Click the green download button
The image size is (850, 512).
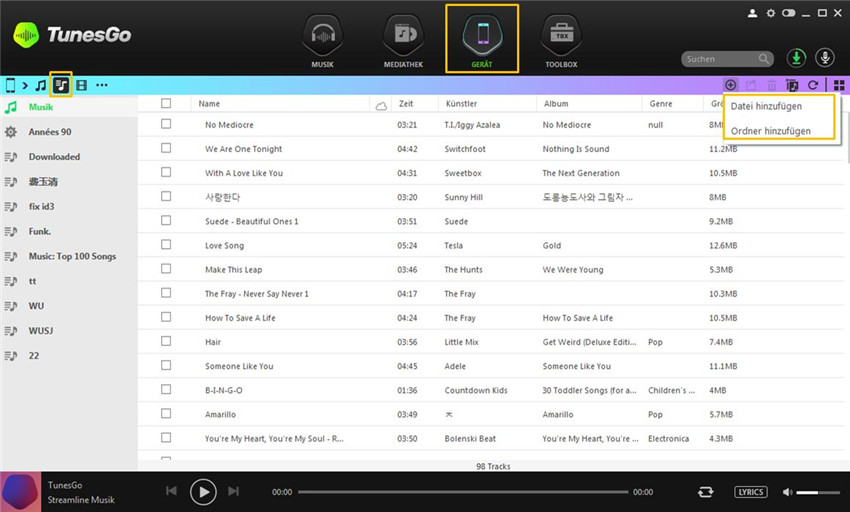point(796,58)
